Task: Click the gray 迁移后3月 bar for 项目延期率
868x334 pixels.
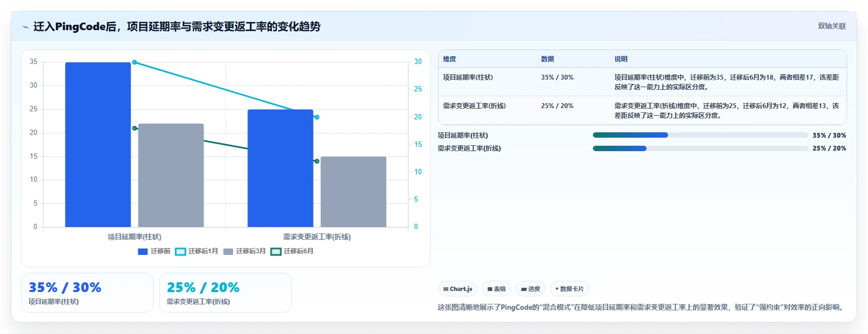Action: [x=171, y=175]
